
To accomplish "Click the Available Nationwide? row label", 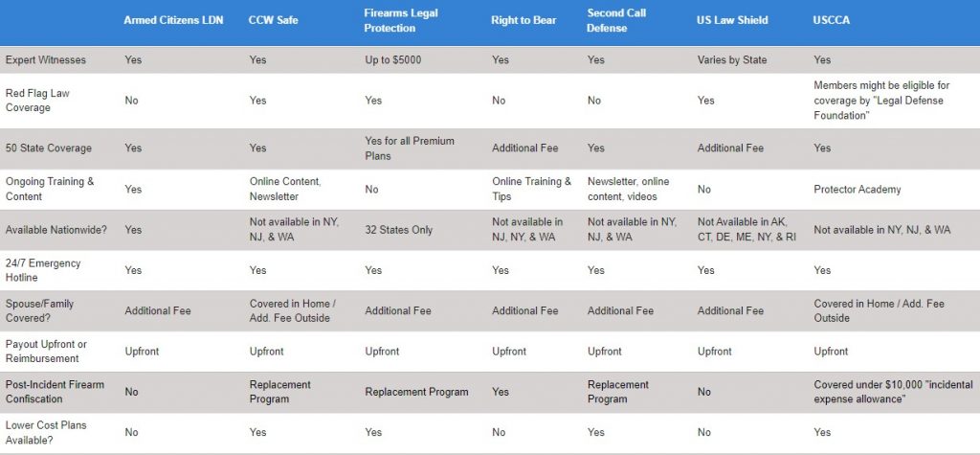I will tap(56, 230).
